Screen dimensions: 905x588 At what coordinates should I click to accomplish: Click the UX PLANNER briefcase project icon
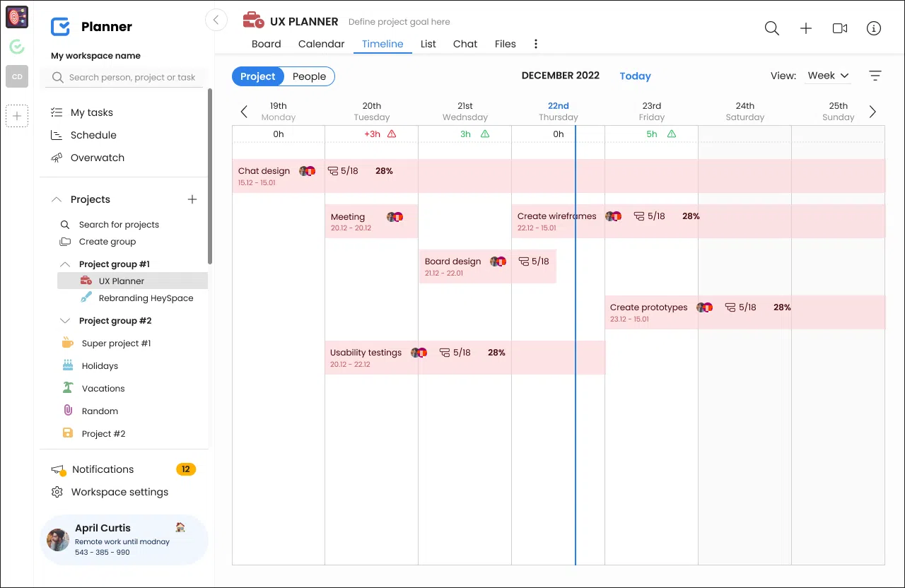252,20
